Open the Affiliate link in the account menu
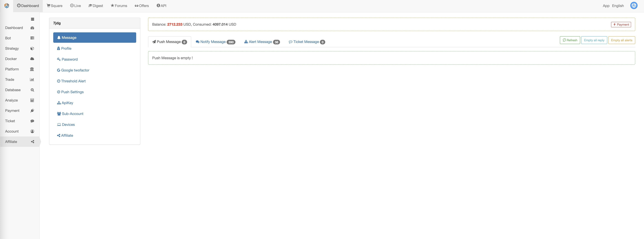The height and width of the screenshot is (239, 644). (x=94, y=136)
